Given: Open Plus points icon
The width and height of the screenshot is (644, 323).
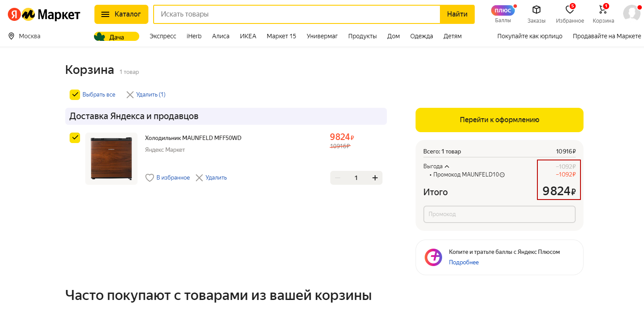Looking at the screenshot, I should [503, 10].
